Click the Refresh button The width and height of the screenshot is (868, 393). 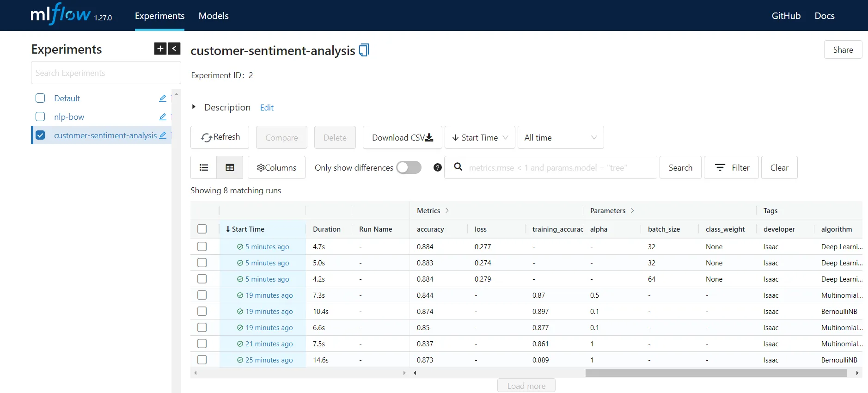coord(220,137)
